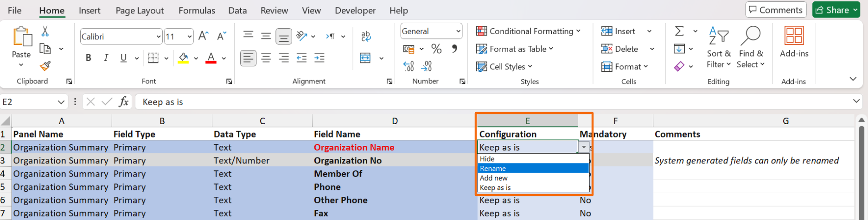Image resolution: width=868 pixels, height=220 pixels.
Task: Toggle bold formatting
Action: [88, 58]
